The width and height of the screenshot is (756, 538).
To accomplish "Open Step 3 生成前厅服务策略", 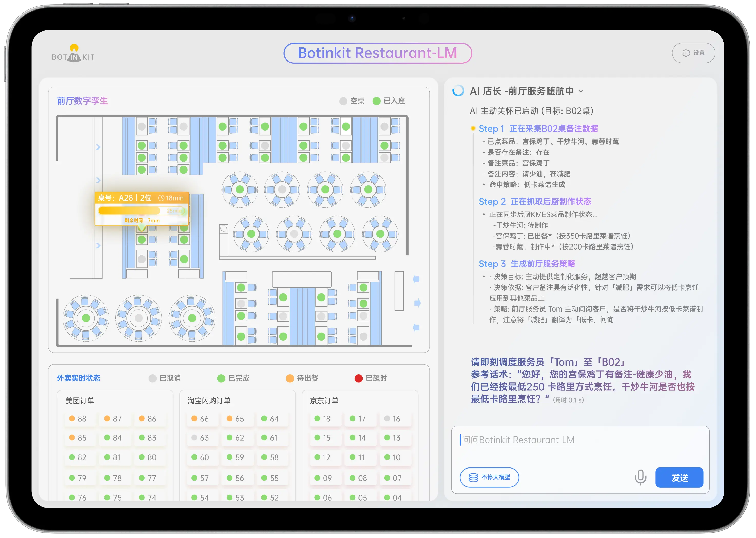I will (527, 264).
